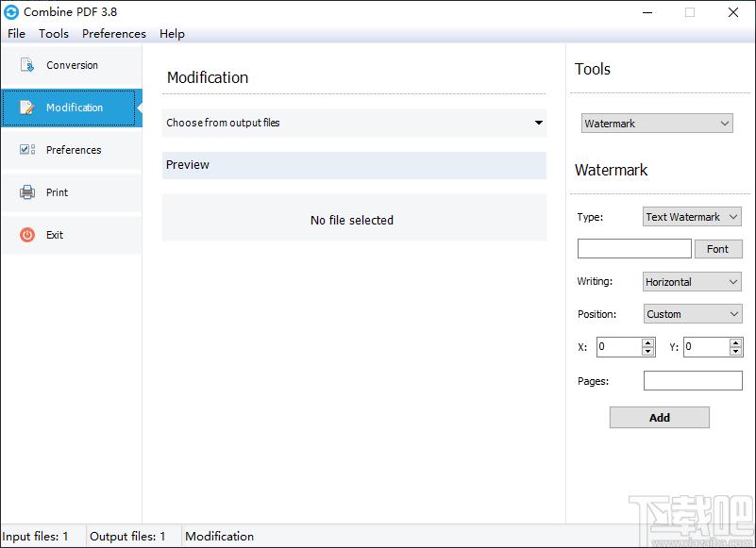
Task: Open the Help menu
Action: point(172,33)
